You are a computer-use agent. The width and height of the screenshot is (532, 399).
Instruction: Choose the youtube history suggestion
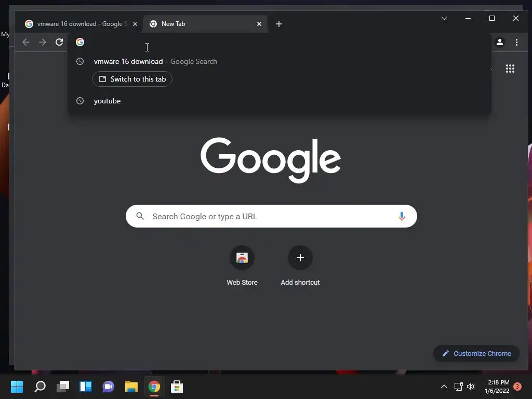(x=279, y=101)
